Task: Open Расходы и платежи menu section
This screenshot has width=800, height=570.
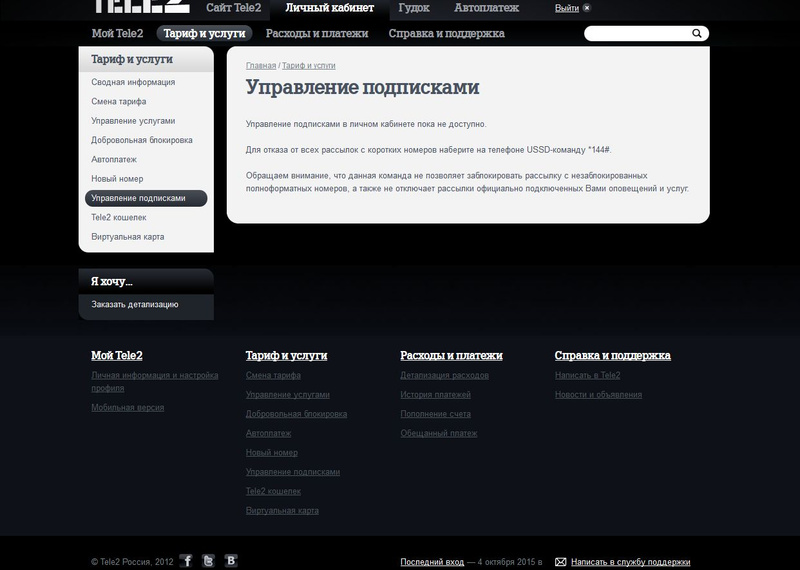Action: pos(317,33)
